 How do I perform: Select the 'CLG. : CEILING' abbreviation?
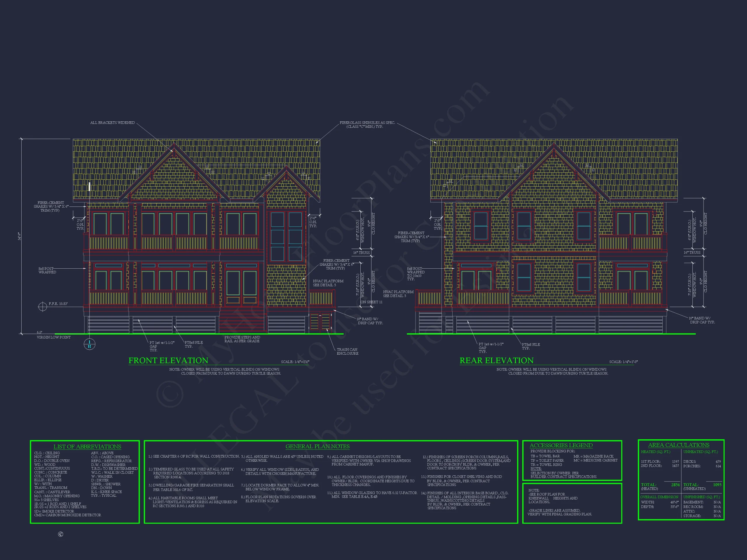[x=47, y=453]
